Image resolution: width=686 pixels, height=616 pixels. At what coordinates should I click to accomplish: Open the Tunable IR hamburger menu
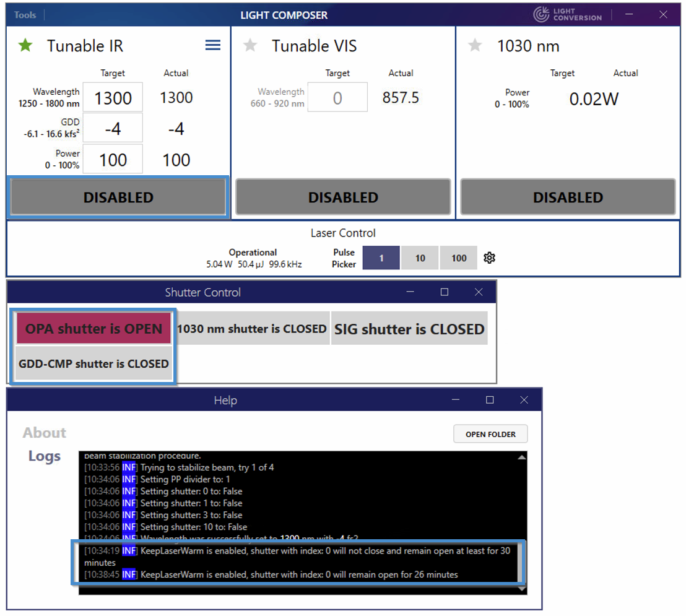click(x=213, y=45)
